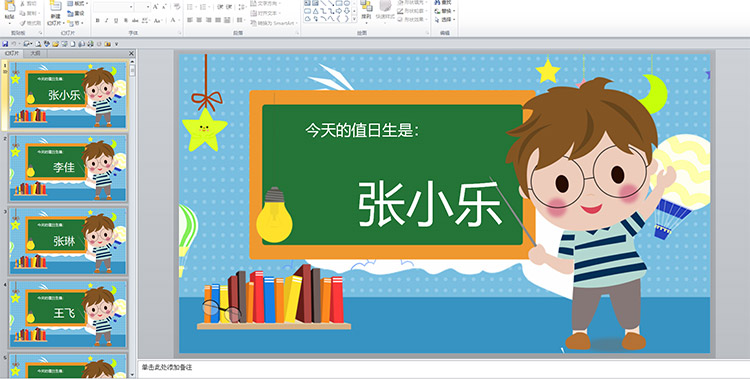750x379 pixels.
Task: Click the Reset (重设) slide button
Action: [76, 13]
